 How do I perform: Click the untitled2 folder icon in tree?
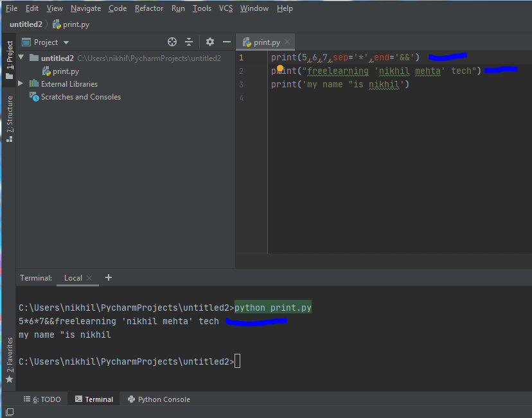coord(33,58)
